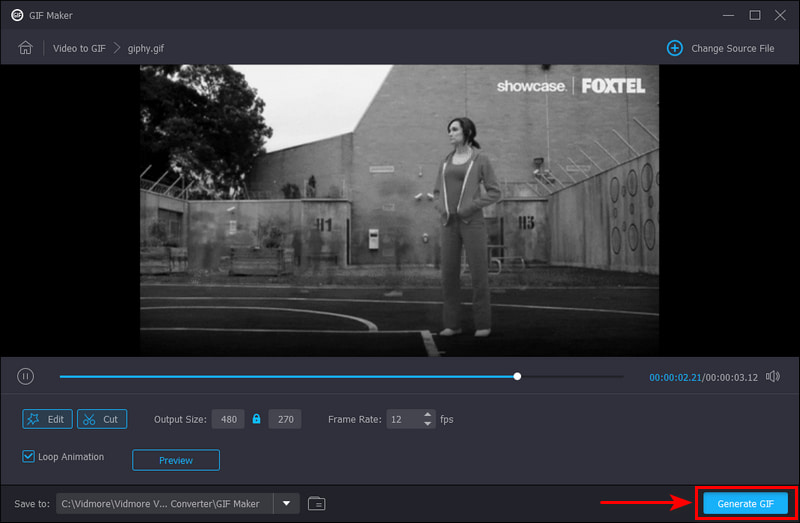The height and width of the screenshot is (523, 800).
Task: Decrease frame rate with down arrow
Action: 429,424
